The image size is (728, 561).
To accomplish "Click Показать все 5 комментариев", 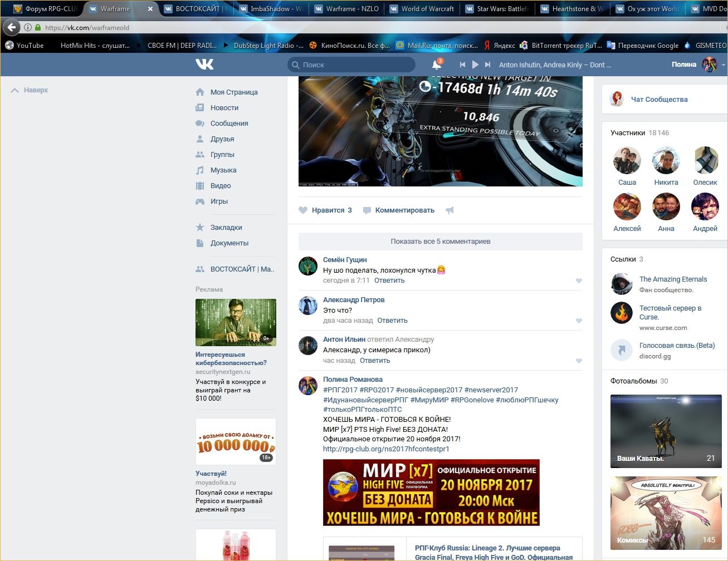I will [441, 242].
